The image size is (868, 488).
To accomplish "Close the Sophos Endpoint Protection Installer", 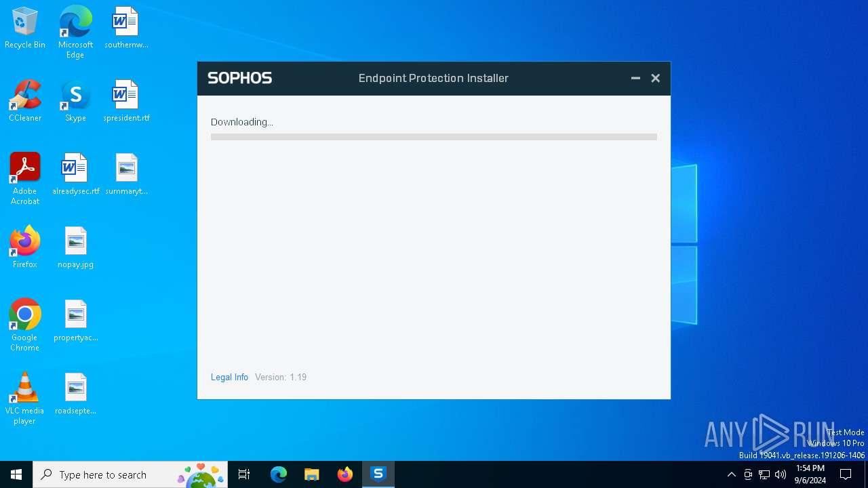I will tap(655, 78).
